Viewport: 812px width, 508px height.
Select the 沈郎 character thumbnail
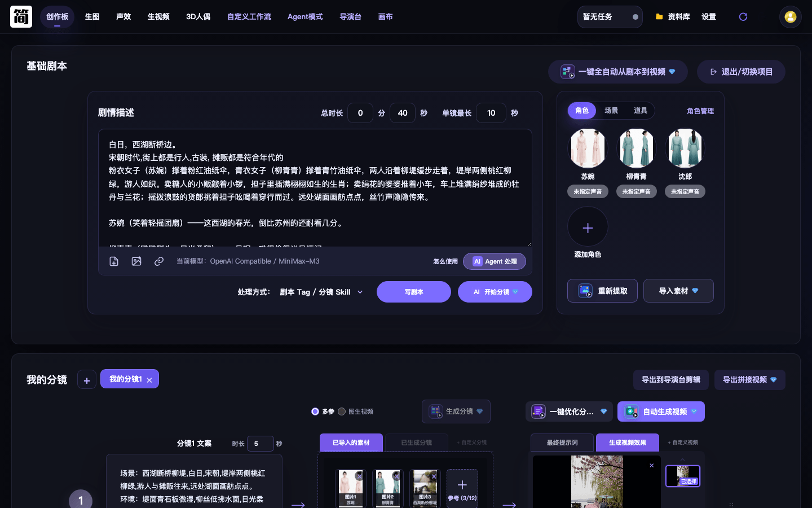click(685, 148)
